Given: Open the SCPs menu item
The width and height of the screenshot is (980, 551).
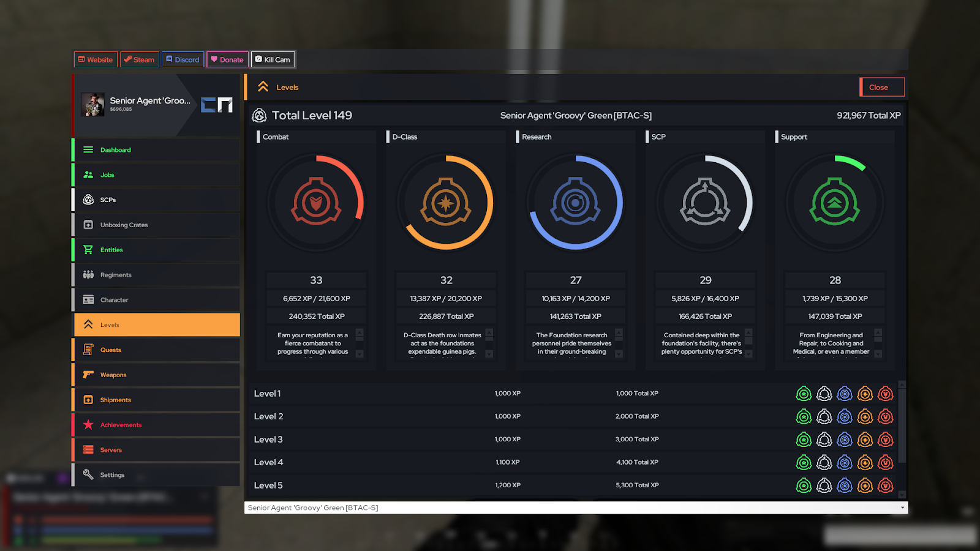Looking at the screenshot, I should (156, 200).
